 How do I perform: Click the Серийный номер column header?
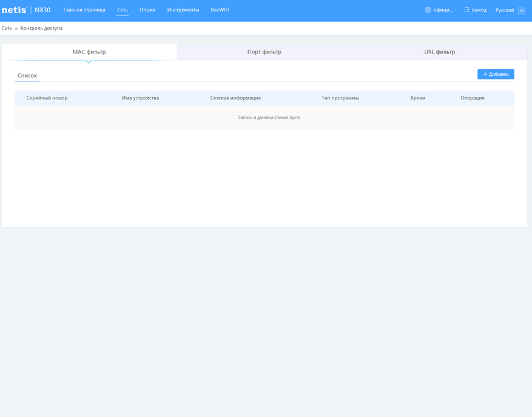point(47,98)
